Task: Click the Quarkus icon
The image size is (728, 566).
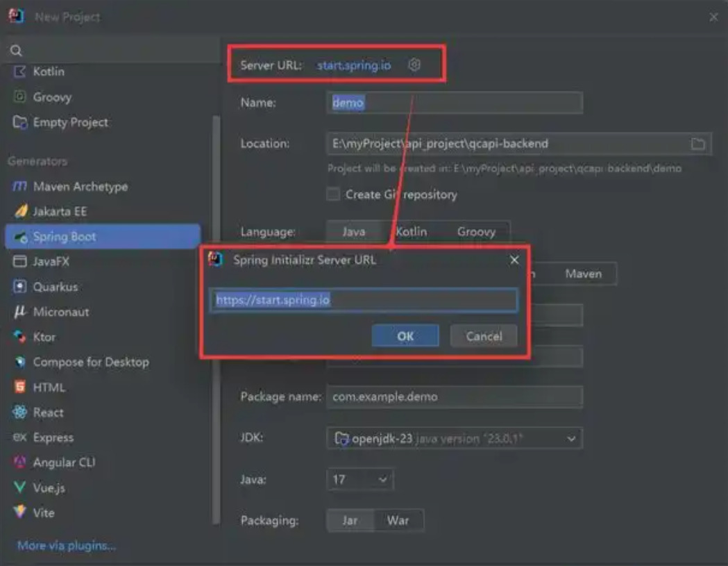Action: click(19, 287)
